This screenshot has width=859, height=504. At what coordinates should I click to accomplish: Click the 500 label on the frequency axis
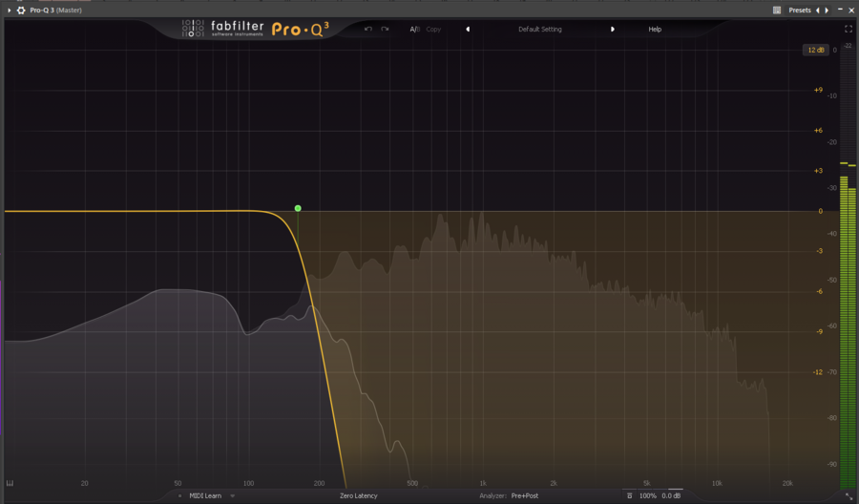(x=412, y=483)
